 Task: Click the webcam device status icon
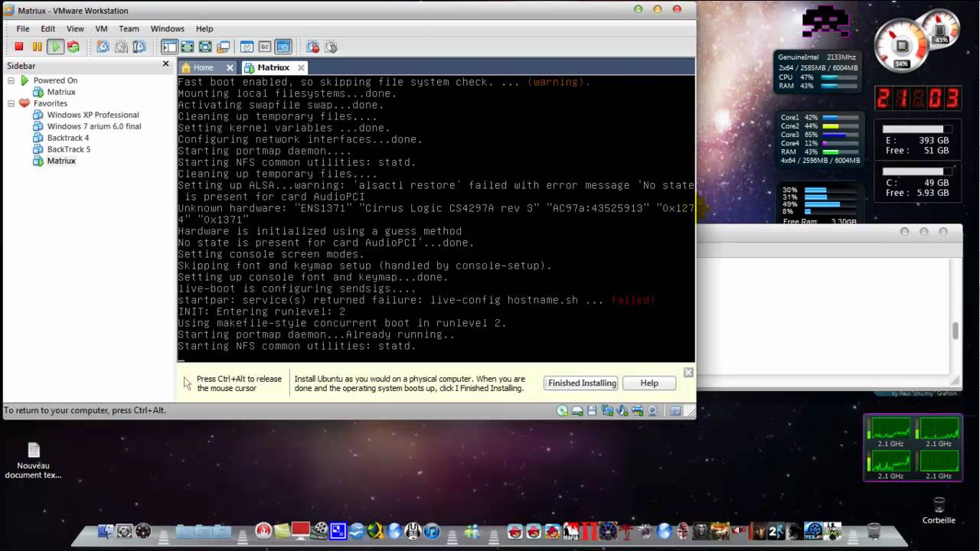[x=652, y=411]
